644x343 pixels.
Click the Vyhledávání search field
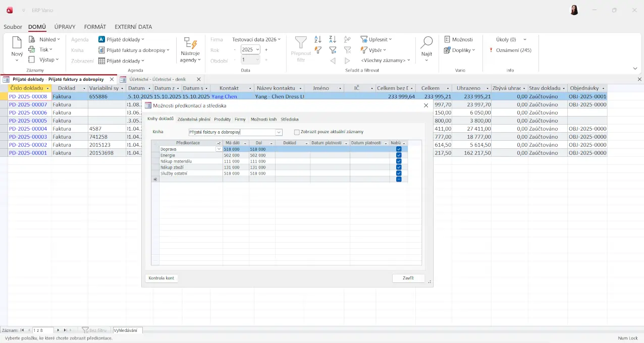coord(128,330)
